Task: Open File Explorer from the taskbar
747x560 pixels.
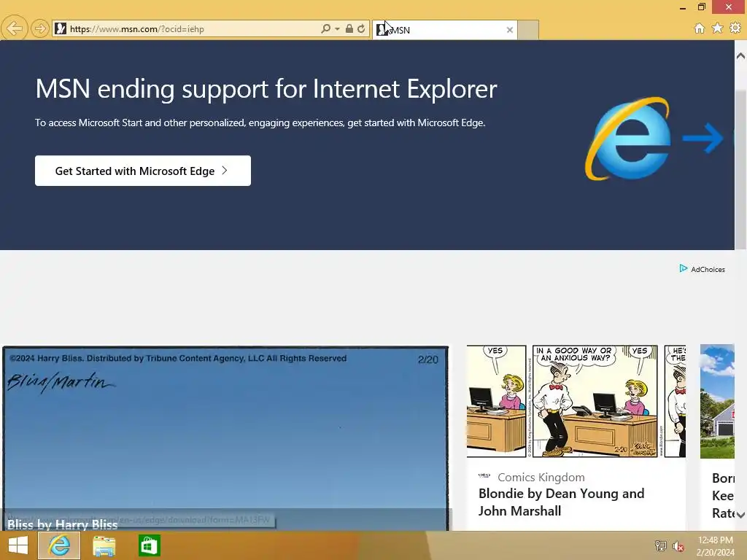Action: [104, 545]
